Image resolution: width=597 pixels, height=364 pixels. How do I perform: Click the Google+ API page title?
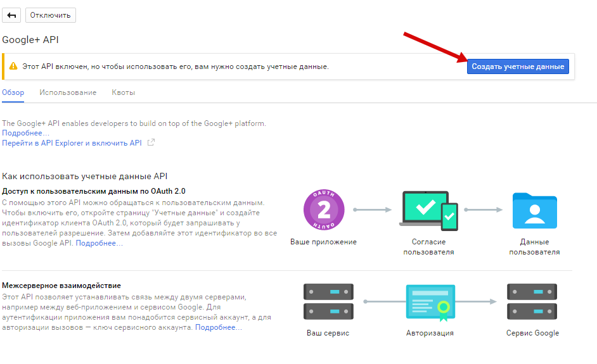click(30, 39)
